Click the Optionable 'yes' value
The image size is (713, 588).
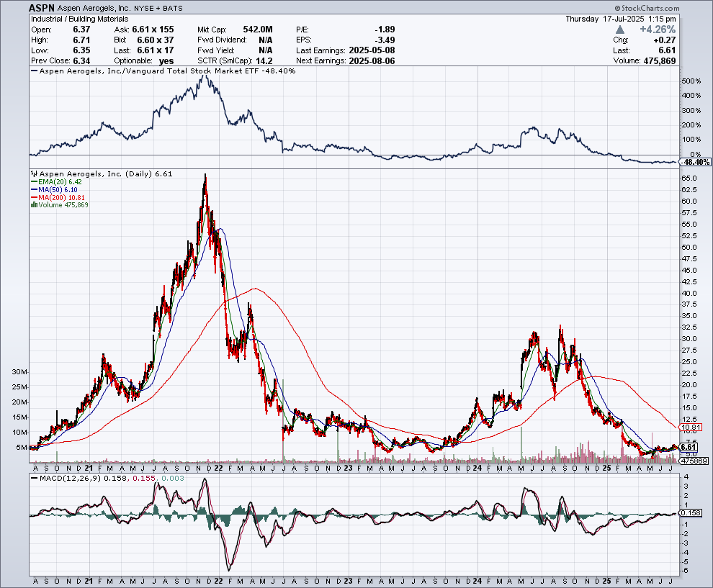click(166, 61)
